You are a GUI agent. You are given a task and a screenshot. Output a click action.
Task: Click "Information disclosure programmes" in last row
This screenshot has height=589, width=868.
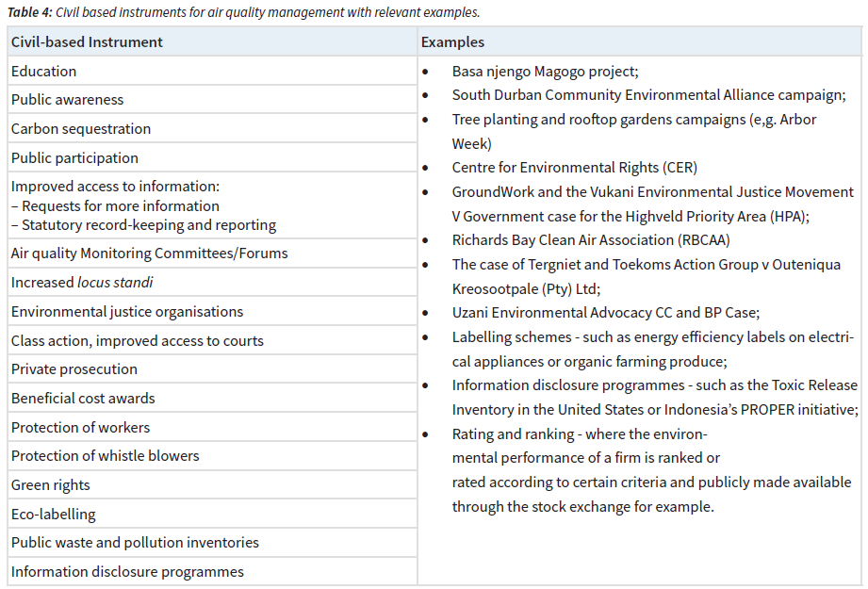tap(127, 572)
